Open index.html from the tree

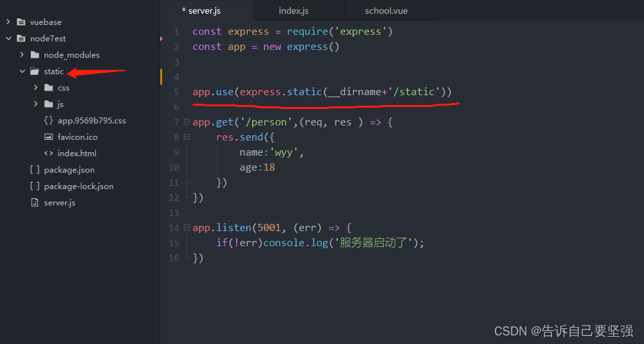pyautogui.click(x=77, y=154)
